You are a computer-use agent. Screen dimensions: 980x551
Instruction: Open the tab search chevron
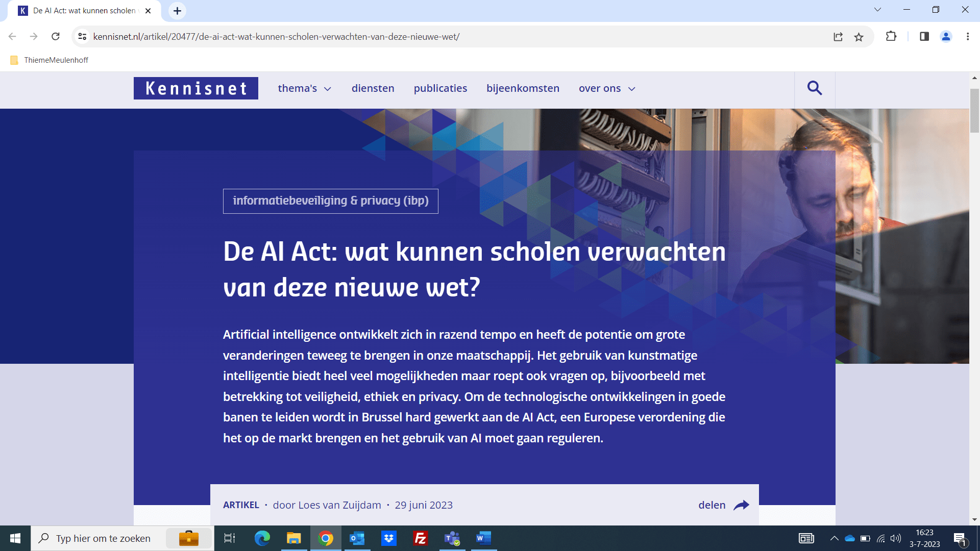pyautogui.click(x=878, y=10)
